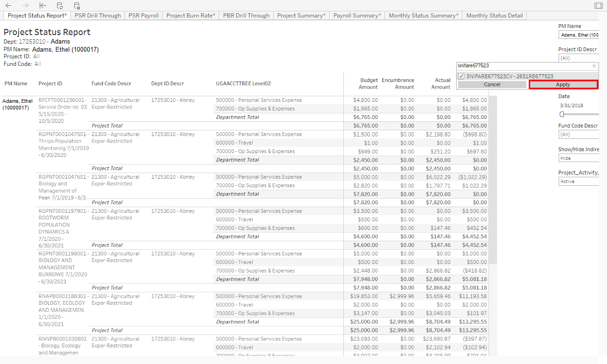This screenshot has height=364, width=607.
Task: Click the refresh data source icon
Action: click(x=60, y=6)
